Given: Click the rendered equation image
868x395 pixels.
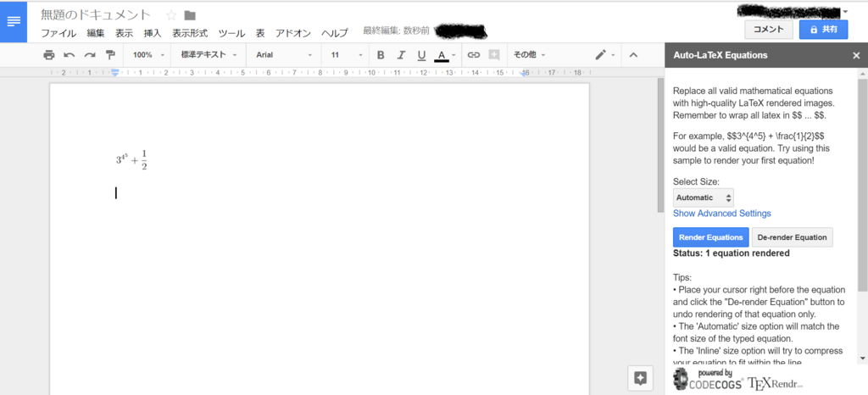Looking at the screenshot, I should coord(131,159).
